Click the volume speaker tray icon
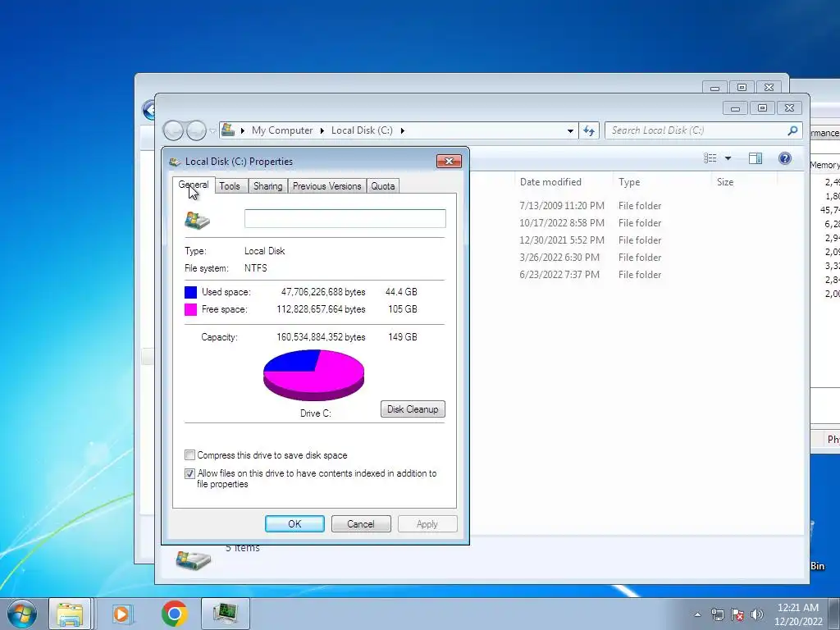 click(757, 614)
